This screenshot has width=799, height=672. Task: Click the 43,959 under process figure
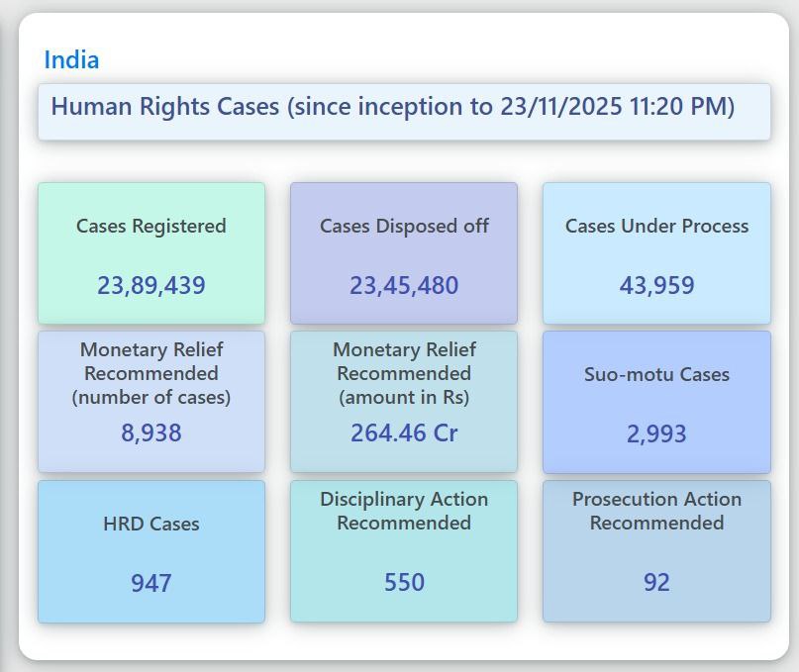pyautogui.click(x=656, y=285)
